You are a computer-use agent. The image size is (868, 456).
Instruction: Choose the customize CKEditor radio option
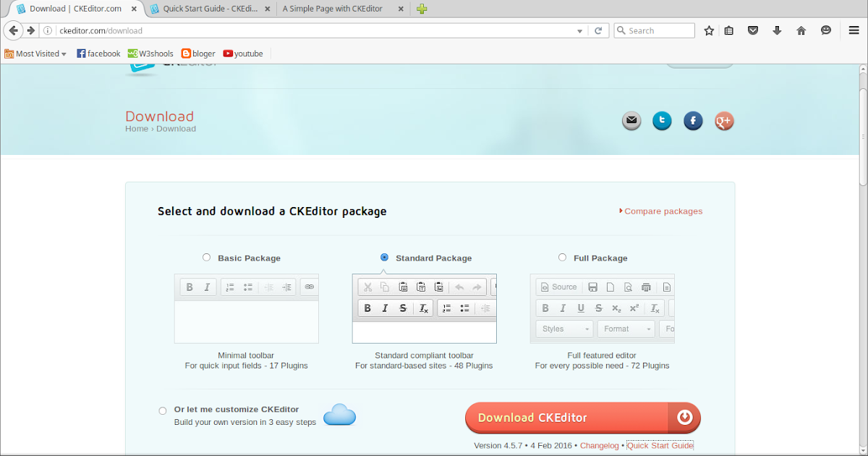163,410
